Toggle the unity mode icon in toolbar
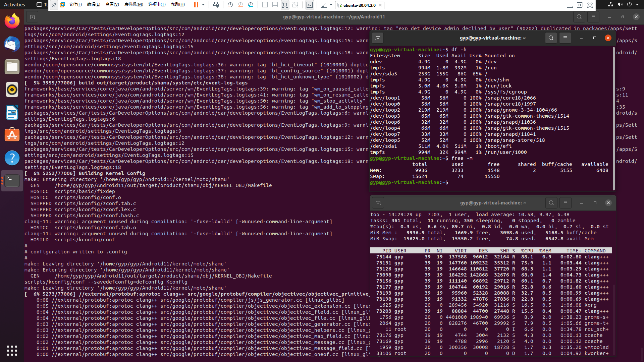 point(295,5)
